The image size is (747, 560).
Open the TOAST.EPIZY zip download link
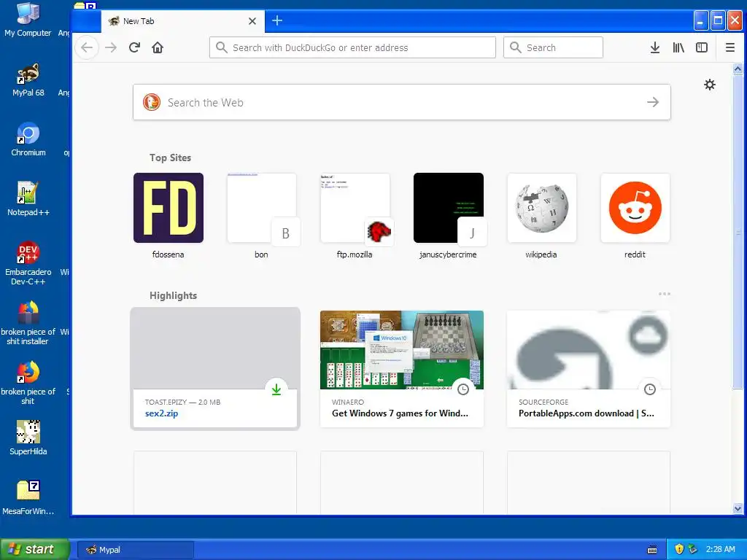coord(161,413)
